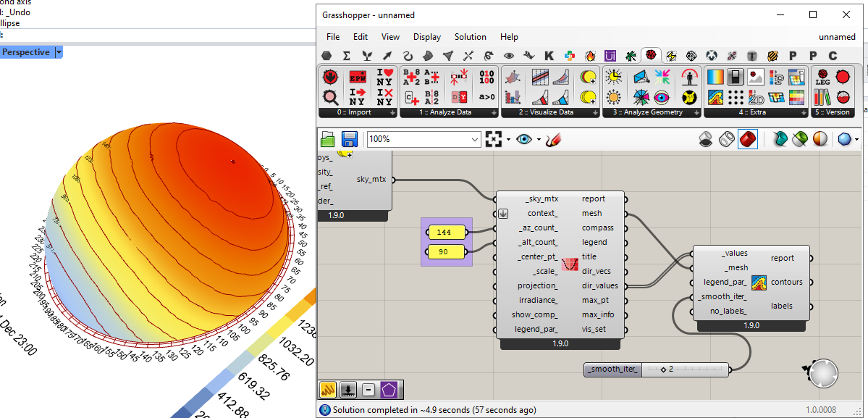868x418 pixels.
Task: Click the 144 yellow panel value
Action: 446,232
